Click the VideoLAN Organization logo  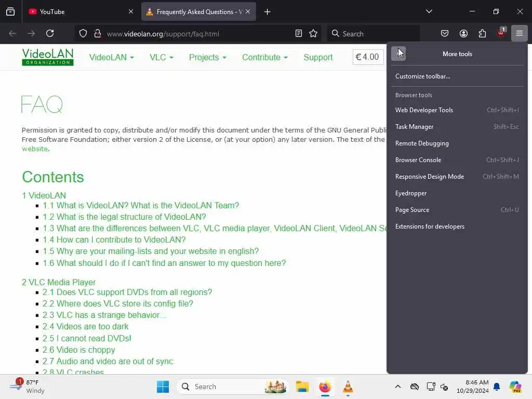(47, 57)
